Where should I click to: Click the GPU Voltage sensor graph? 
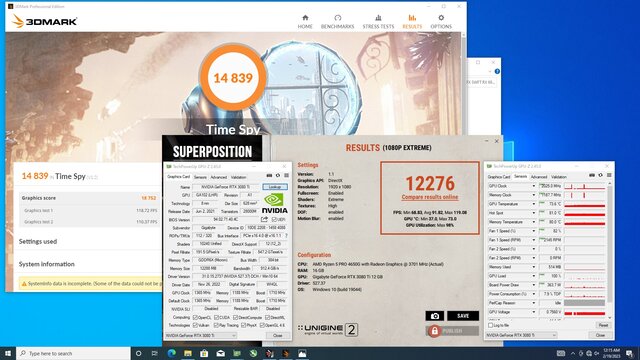[x=584, y=312]
